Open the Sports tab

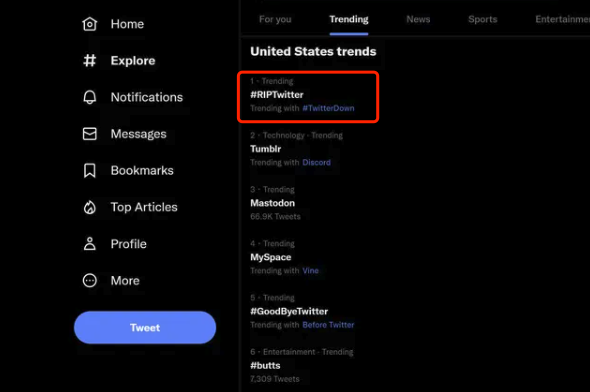coord(483,20)
